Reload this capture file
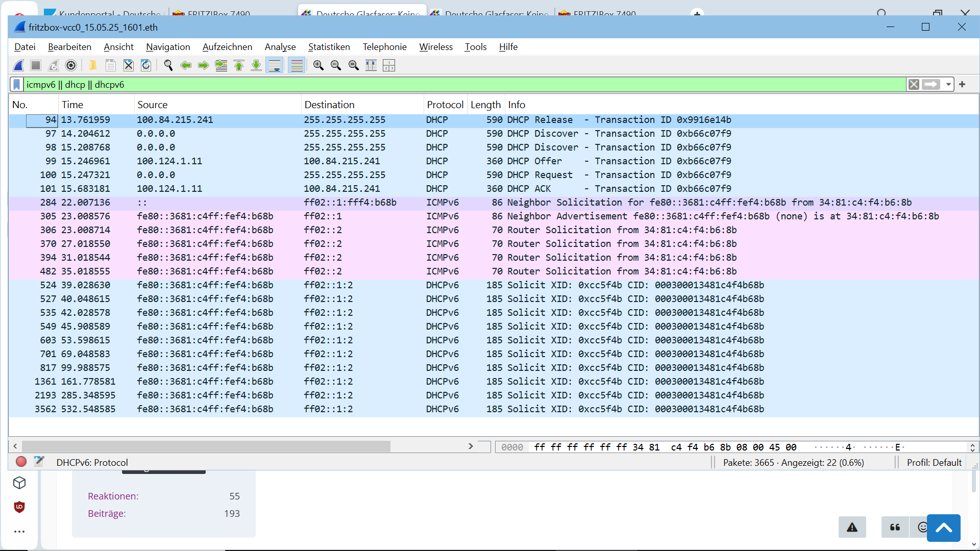 pyautogui.click(x=146, y=65)
